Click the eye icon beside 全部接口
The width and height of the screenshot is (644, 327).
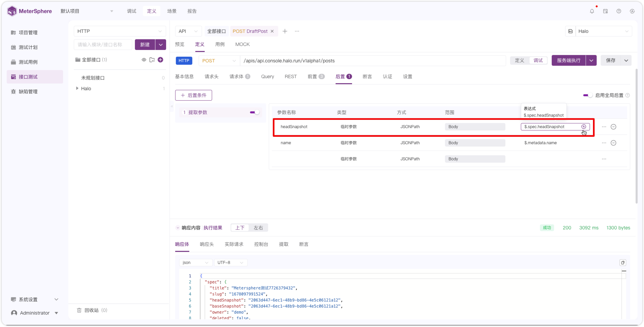coord(144,60)
